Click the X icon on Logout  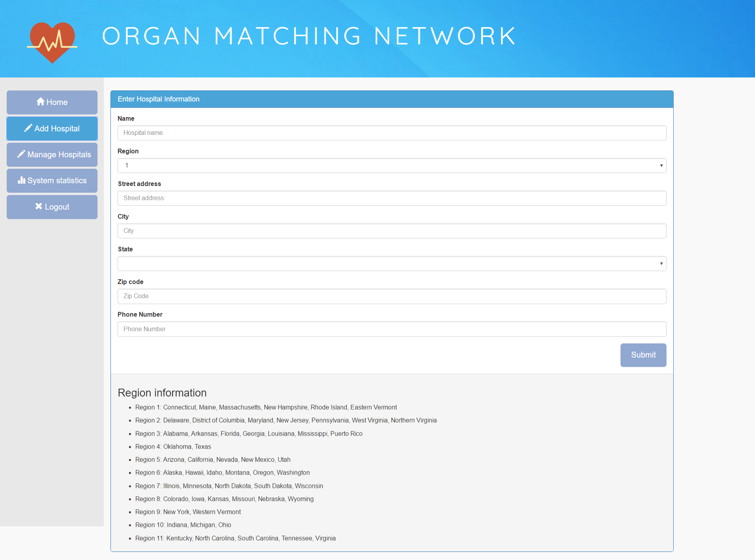[x=39, y=206]
